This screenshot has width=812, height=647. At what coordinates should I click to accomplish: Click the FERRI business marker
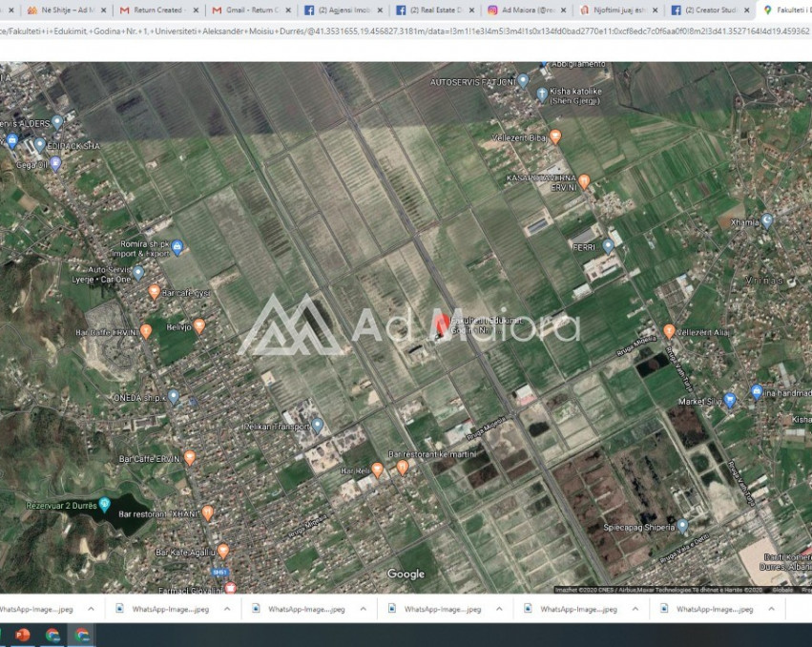point(608,246)
